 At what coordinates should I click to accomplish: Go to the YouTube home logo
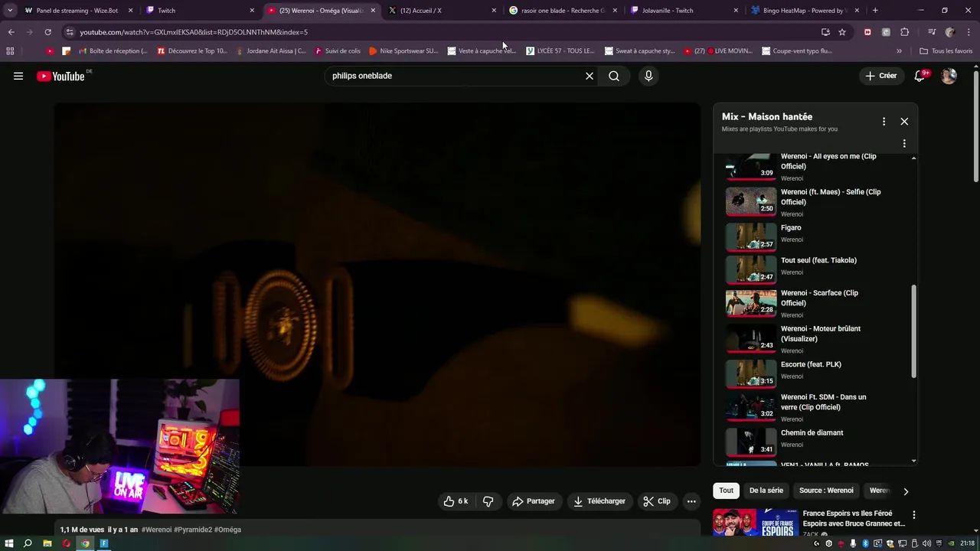click(60, 76)
